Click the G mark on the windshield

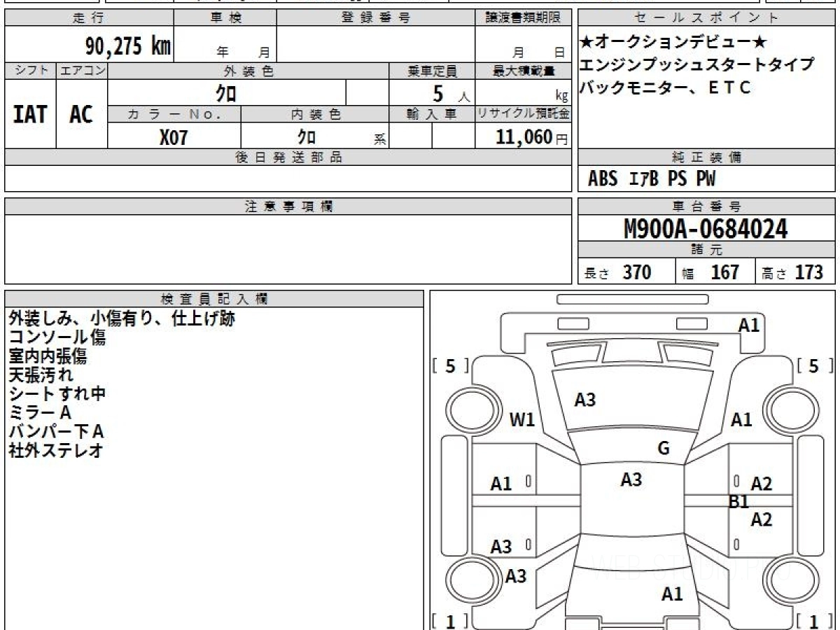tap(664, 449)
